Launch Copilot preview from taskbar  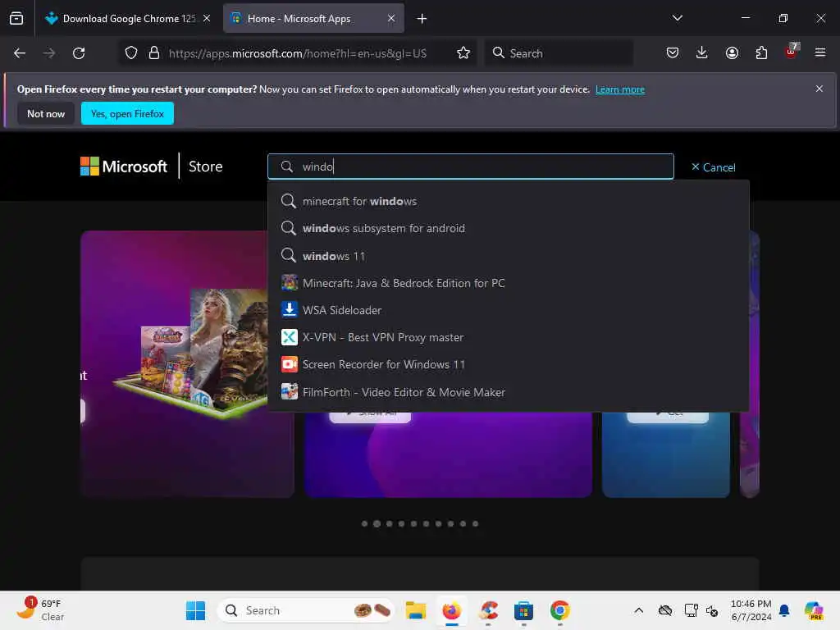tap(814, 610)
